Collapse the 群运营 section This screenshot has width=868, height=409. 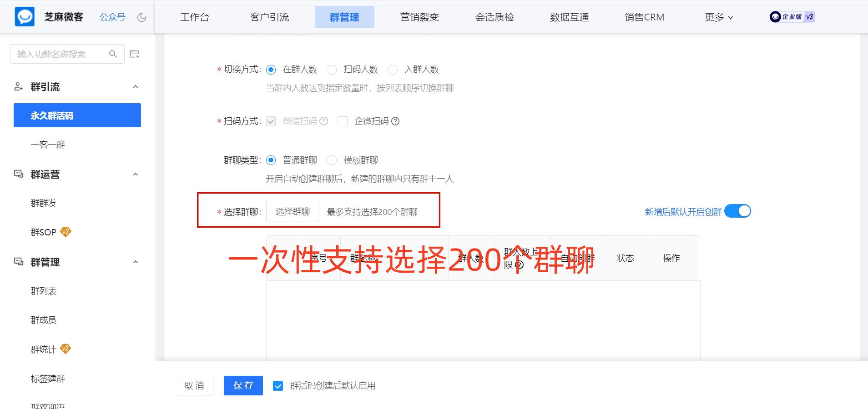click(136, 174)
